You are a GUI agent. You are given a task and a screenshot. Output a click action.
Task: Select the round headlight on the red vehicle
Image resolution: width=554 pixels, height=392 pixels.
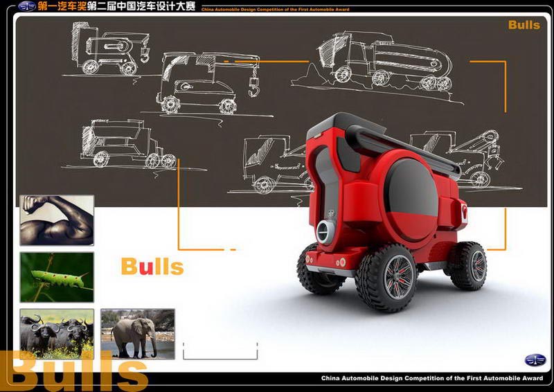[x=325, y=231]
